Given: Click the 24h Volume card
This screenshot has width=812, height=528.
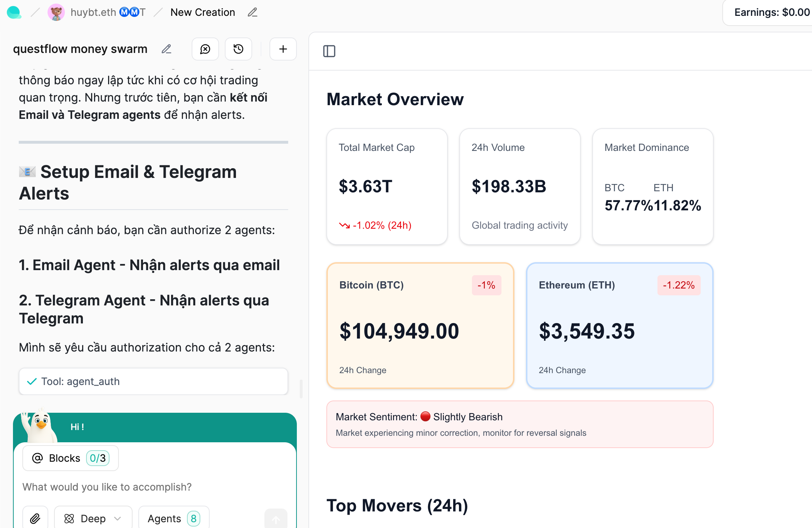Looking at the screenshot, I should pyautogui.click(x=520, y=187).
